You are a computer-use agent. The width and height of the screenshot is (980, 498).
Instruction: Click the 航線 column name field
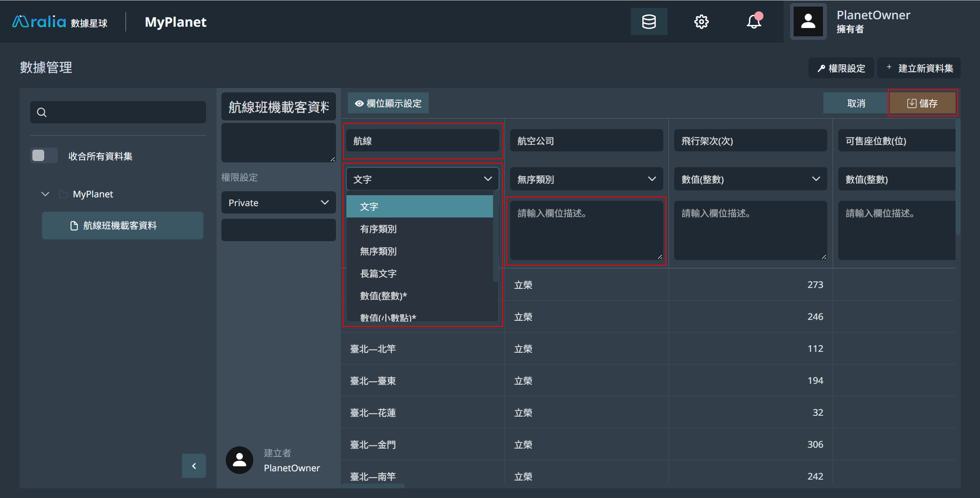pyautogui.click(x=422, y=141)
